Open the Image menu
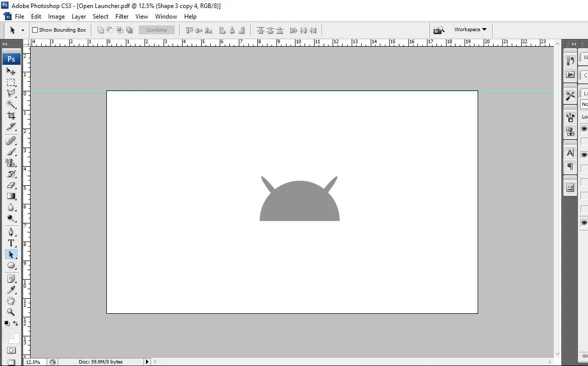Image resolution: width=588 pixels, height=366 pixels. [56, 17]
